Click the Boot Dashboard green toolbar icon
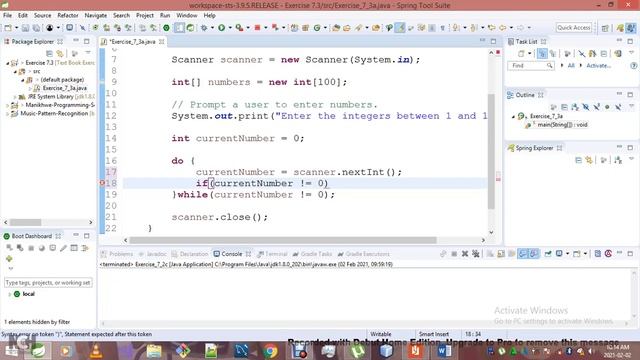The image size is (640, 360). [166, 28]
